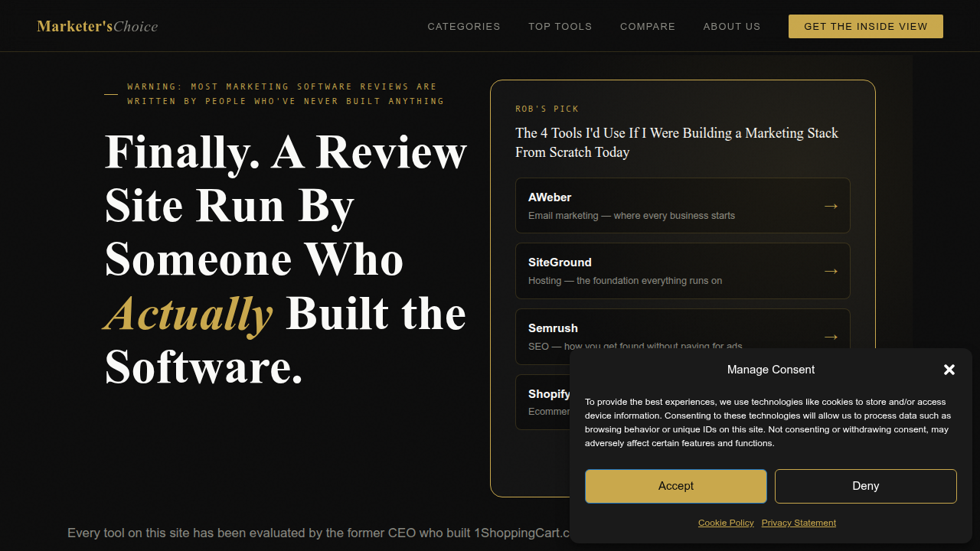The width and height of the screenshot is (980, 551).
Task: Open the Privacy Statement link
Action: click(799, 523)
